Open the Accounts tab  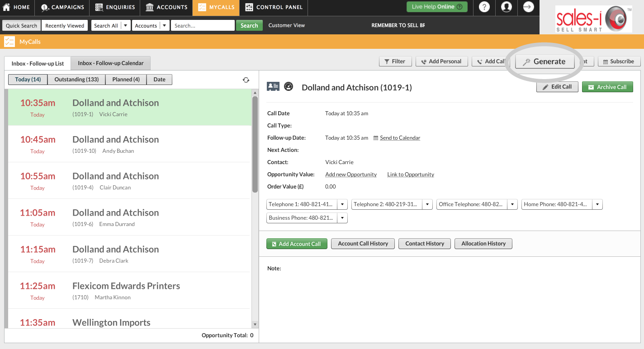tap(166, 7)
